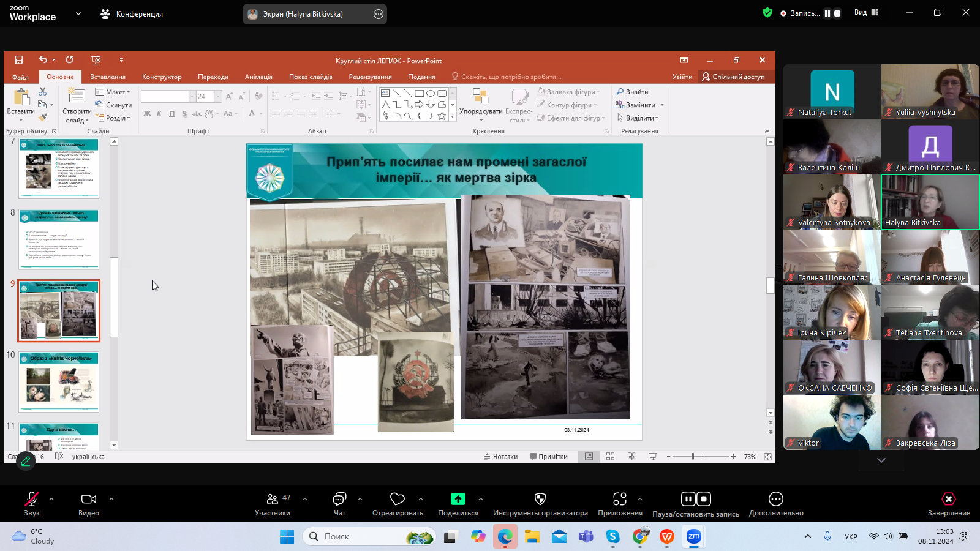Open Zoom host tools shield icon
The width and height of the screenshot is (980, 551).
click(x=540, y=500)
